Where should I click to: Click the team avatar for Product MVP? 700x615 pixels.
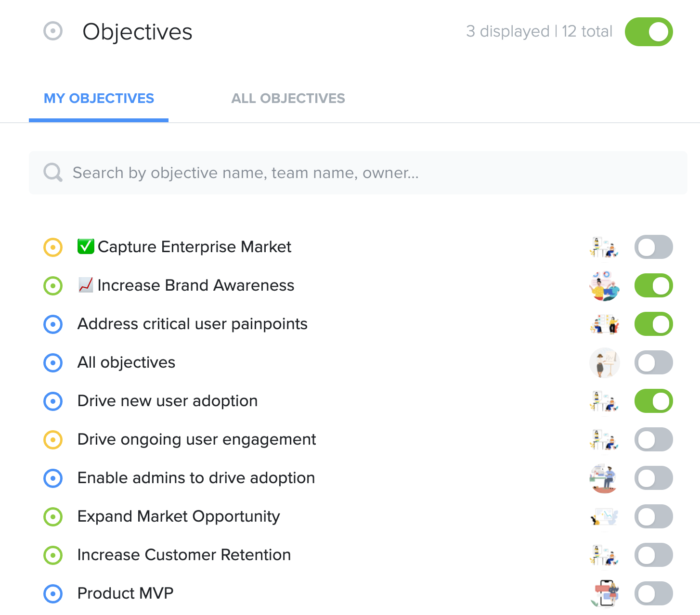click(x=605, y=594)
